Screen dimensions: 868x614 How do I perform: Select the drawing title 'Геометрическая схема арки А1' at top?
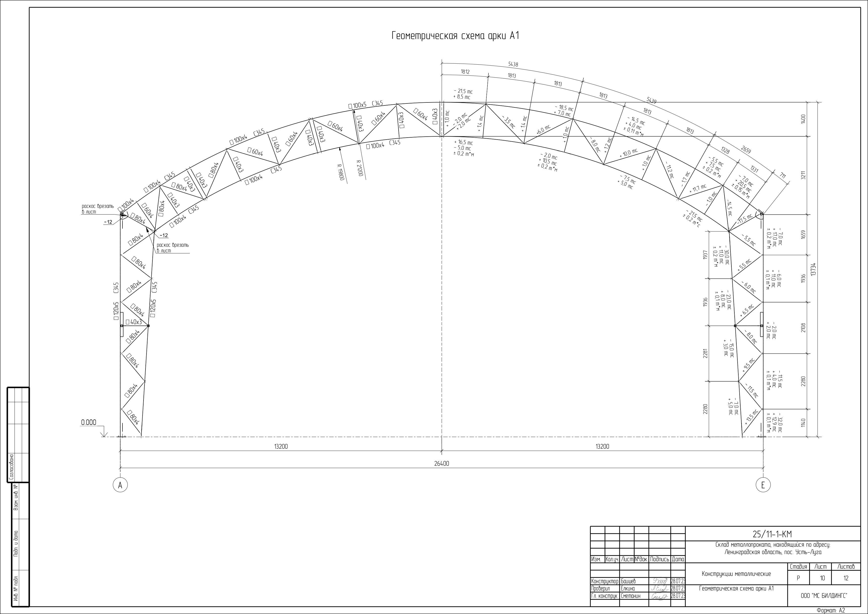(455, 36)
